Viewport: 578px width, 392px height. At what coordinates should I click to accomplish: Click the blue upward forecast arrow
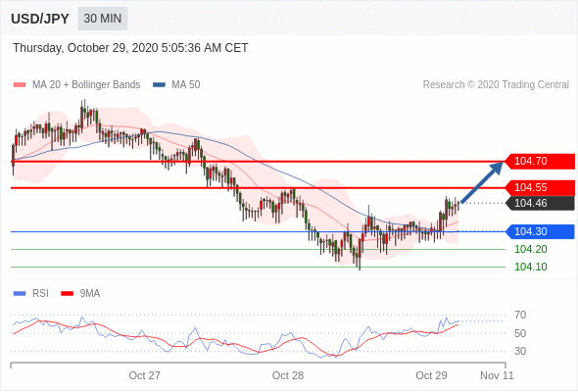482,182
